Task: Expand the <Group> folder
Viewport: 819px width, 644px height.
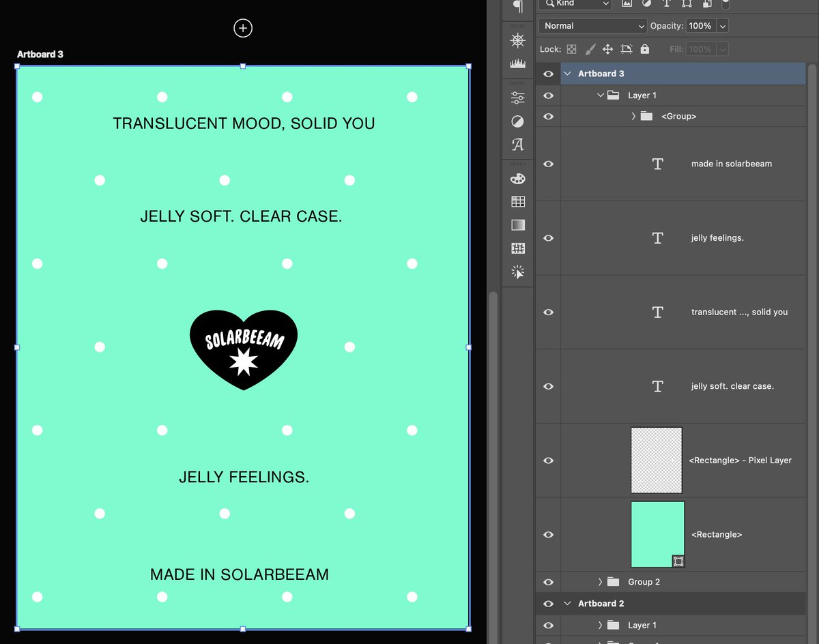Action: click(633, 117)
